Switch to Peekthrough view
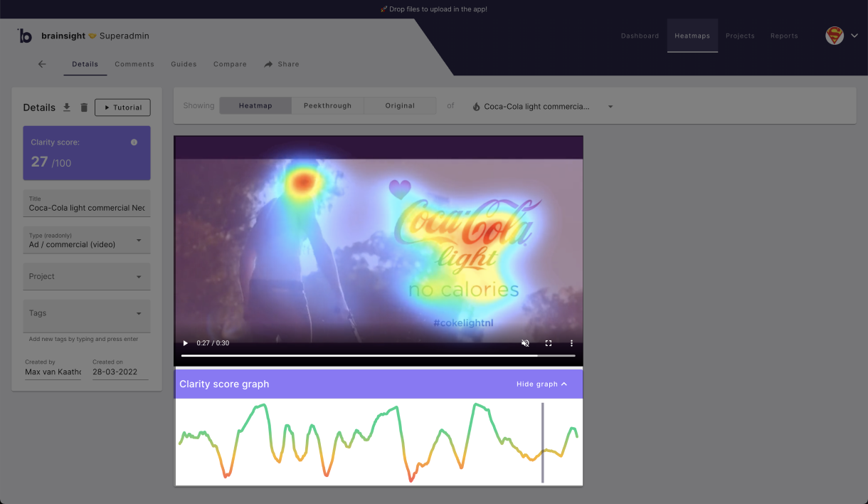868x504 pixels. click(x=327, y=106)
